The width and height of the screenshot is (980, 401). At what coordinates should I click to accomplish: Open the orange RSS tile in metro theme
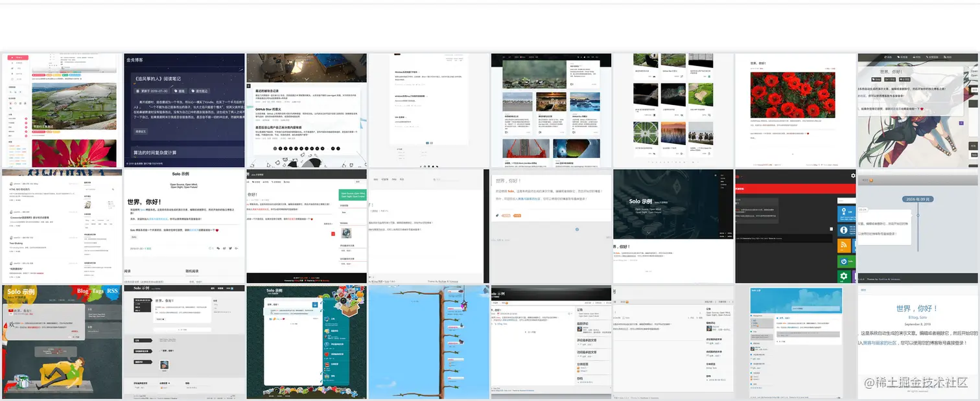pyautogui.click(x=845, y=245)
